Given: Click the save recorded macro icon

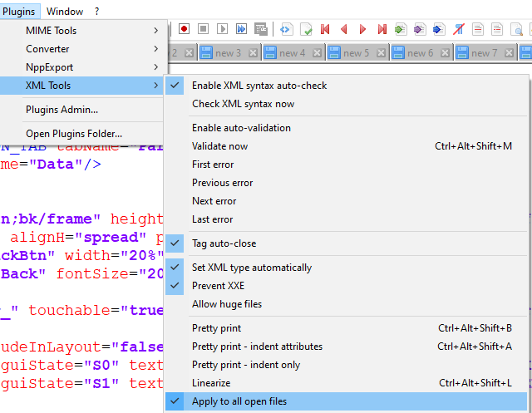Looking at the screenshot, I should 260,29.
